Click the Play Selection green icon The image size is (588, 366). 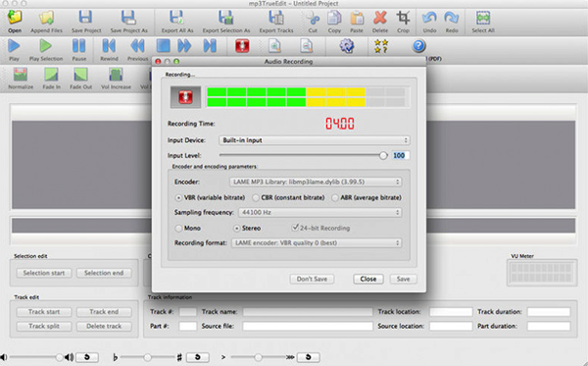(46, 46)
